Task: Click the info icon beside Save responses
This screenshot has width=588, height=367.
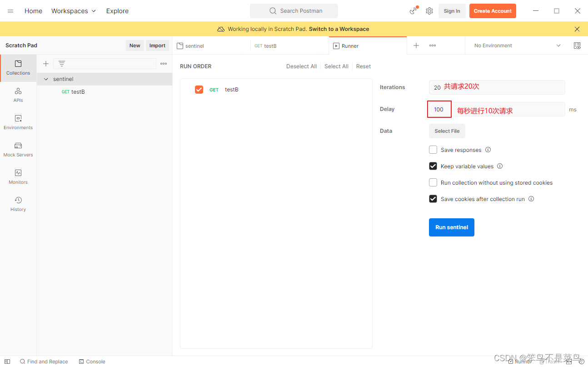Action: (488, 150)
